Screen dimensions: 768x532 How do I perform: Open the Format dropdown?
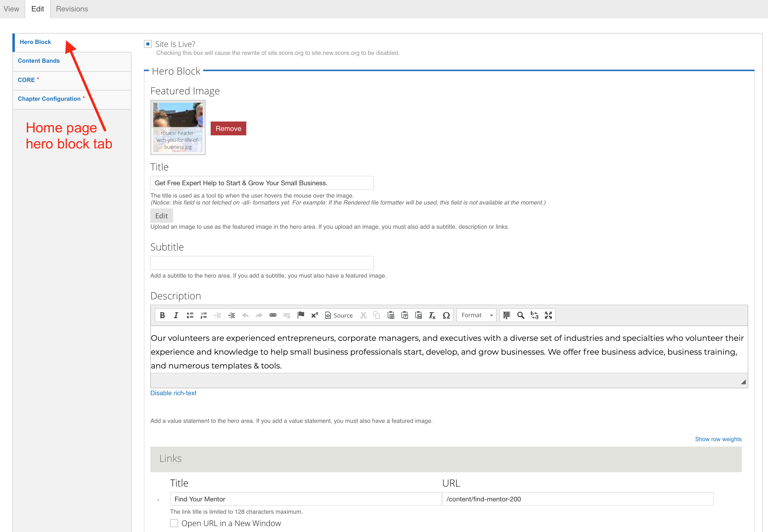pos(476,315)
